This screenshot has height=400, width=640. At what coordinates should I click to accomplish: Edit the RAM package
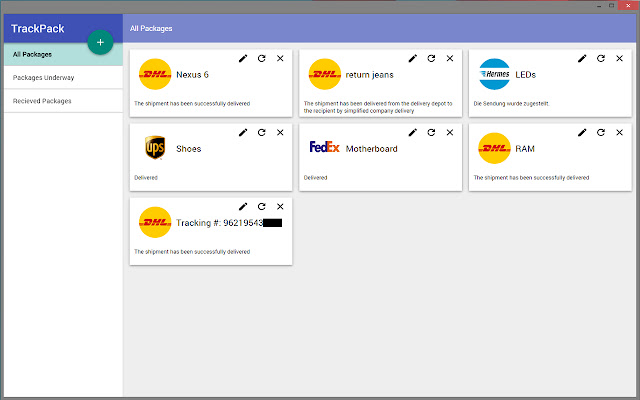point(582,132)
